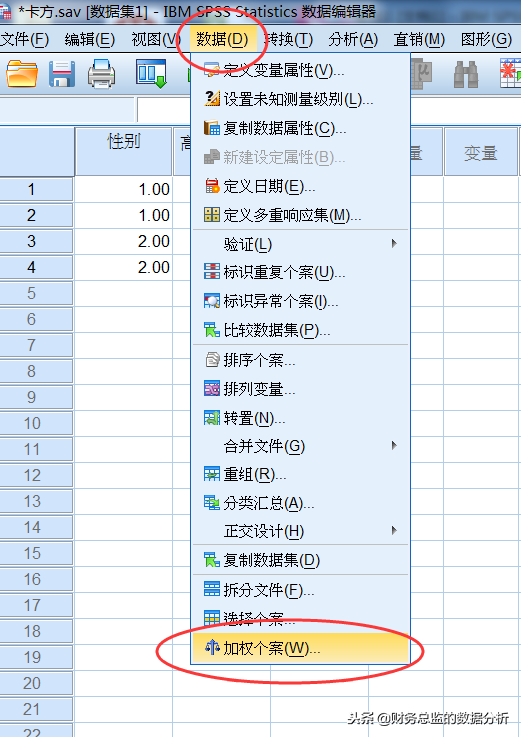Click the Print toolbar icon
This screenshot has height=737, width=521.
point(102,74)
